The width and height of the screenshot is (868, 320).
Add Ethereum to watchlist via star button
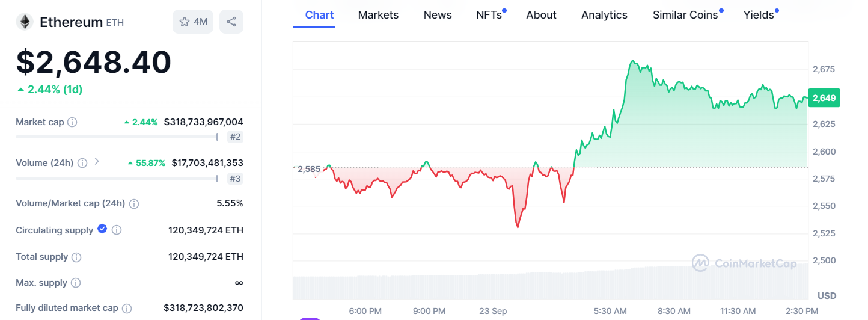pos(193,22)
